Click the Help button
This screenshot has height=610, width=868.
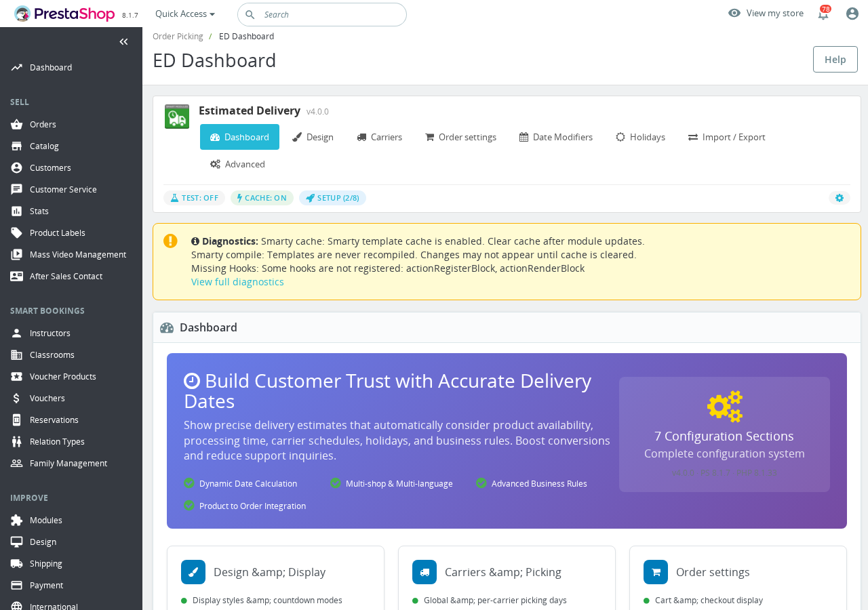click(835, 59)
